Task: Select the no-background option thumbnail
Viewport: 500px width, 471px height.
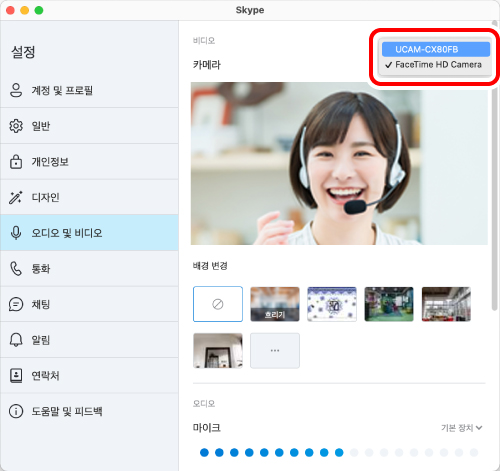Action: pyautogui.click(x=218, y=304)
